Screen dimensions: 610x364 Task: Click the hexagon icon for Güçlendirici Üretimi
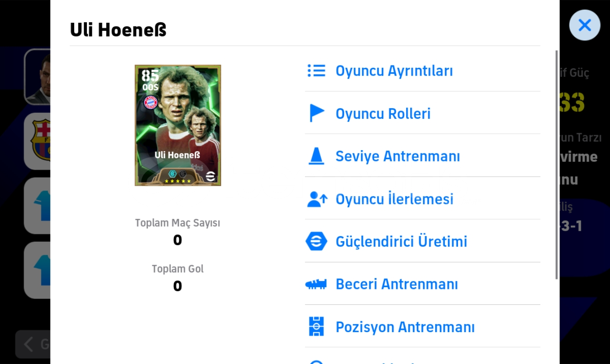[316, 241]
